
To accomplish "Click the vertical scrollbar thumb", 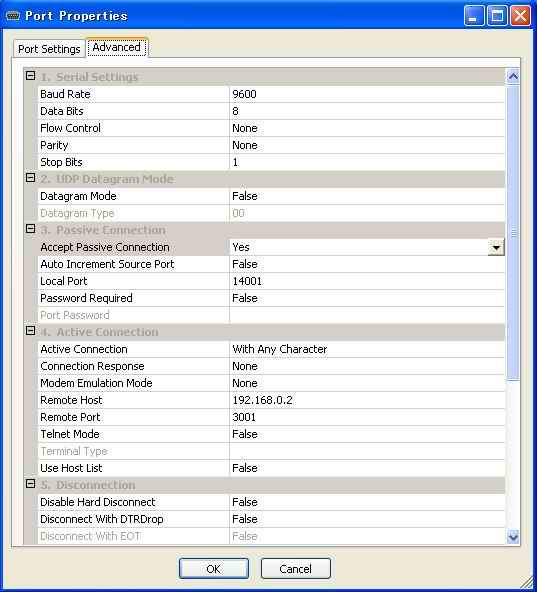I will [513, 233].
